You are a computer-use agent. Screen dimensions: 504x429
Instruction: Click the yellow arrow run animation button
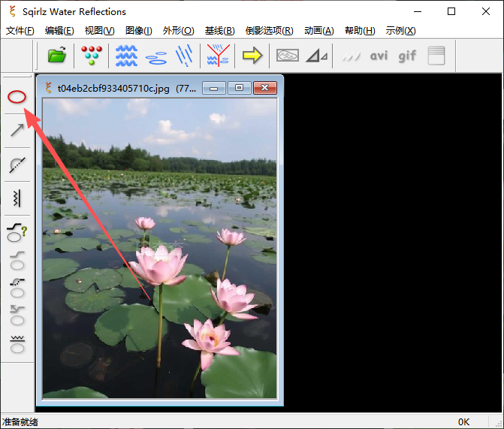(252, 56)
